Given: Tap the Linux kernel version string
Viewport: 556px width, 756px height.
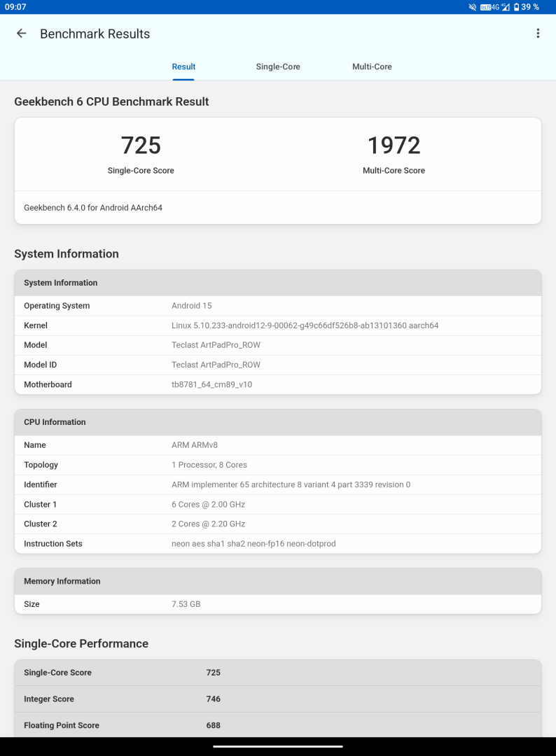Looking at the screenshot, I should coord(305,325).
